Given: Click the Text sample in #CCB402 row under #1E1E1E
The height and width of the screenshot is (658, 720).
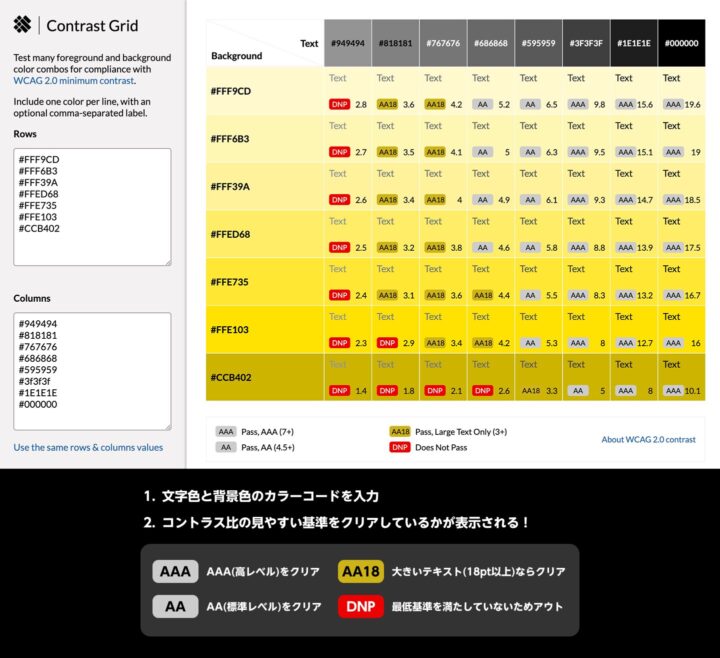Looking at the screenshot, I should click(x=624, y=365).
